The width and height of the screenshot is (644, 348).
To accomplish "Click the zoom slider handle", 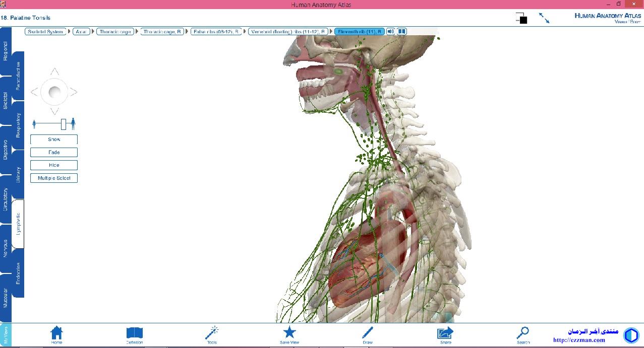I will (x=64, y=123).
